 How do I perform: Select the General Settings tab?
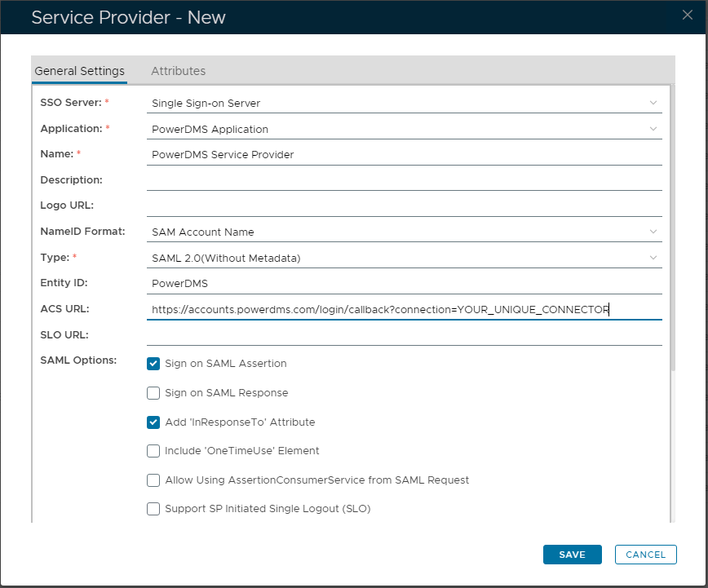(x=79, y=71)
